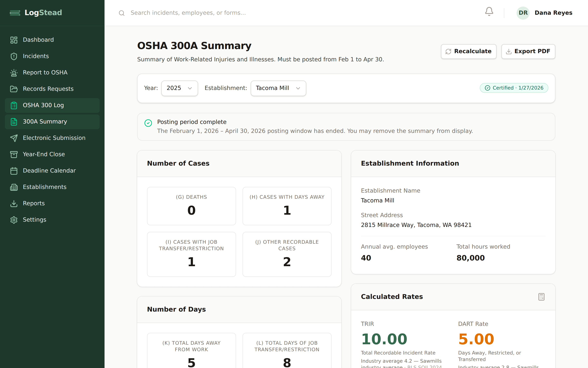588x368 pixels.
Task: Open Electronic Submission page
Action: click(x=52, y=138)
